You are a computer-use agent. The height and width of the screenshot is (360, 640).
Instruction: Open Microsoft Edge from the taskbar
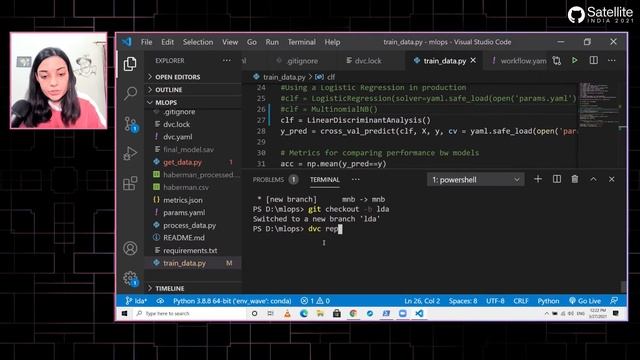[x=304, y=313]
